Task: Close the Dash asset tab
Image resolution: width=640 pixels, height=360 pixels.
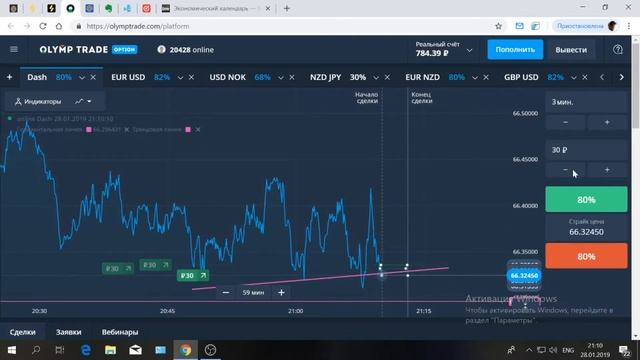Action: [x=93, y=77]
